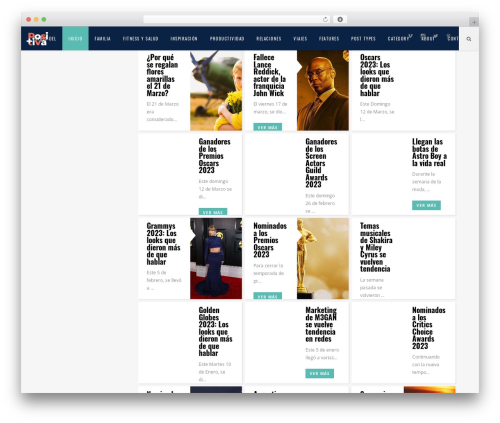Open 'Grammys 2023: Los looks' headline
Screen dimensions: 500x423
163,244
